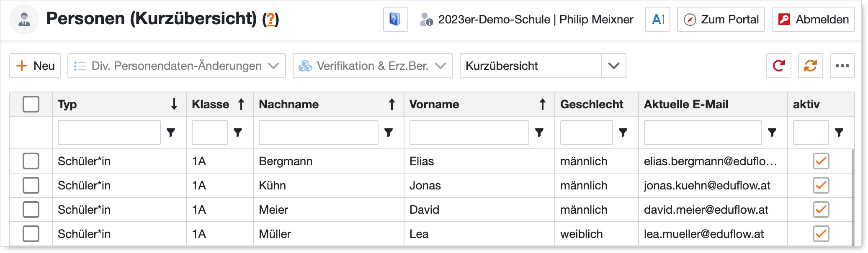Tick the select-all checkbox in header
This screenshot has width=868, height=253.
pyautogui.click(x=31, y=104)
